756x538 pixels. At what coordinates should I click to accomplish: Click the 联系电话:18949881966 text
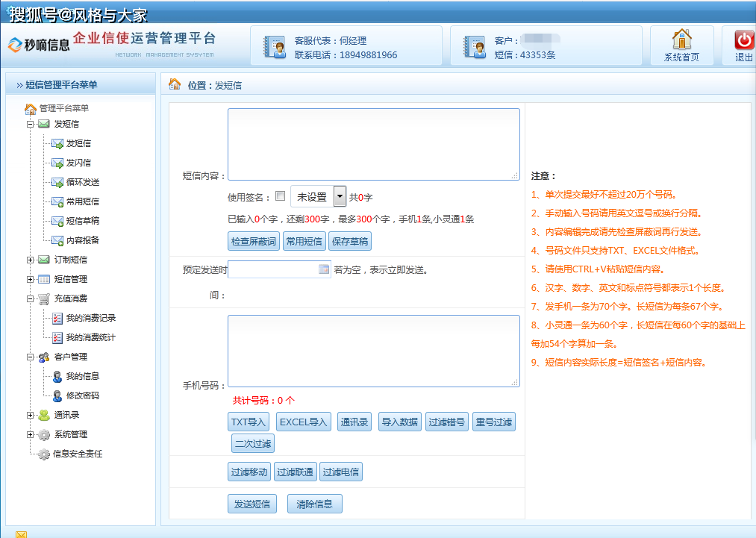tap(346, 55)
